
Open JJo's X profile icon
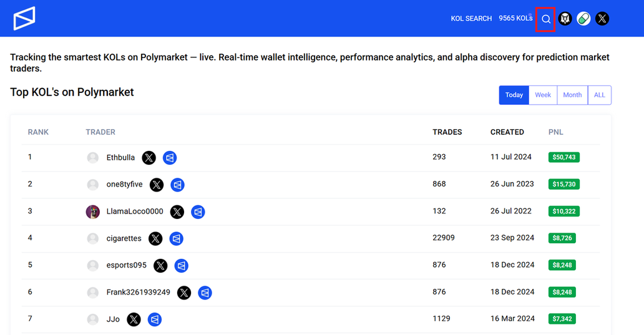[134, 319]
